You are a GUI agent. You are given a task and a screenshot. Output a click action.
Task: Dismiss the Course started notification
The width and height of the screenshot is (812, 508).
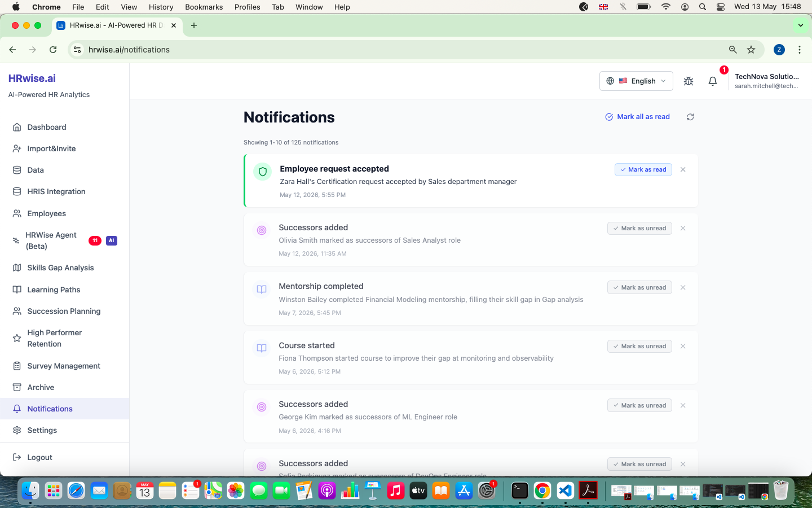tap(683, 346)
